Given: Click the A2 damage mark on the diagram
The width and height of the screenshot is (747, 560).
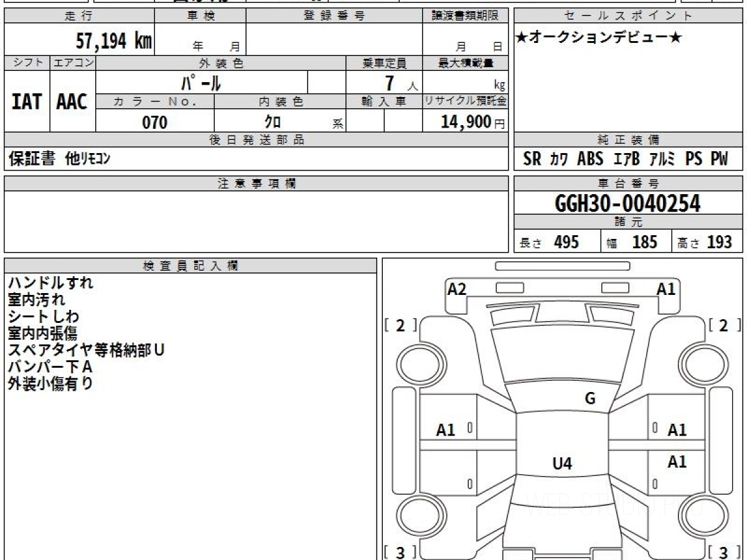Looking at the screenshot, I should [457, 289].
